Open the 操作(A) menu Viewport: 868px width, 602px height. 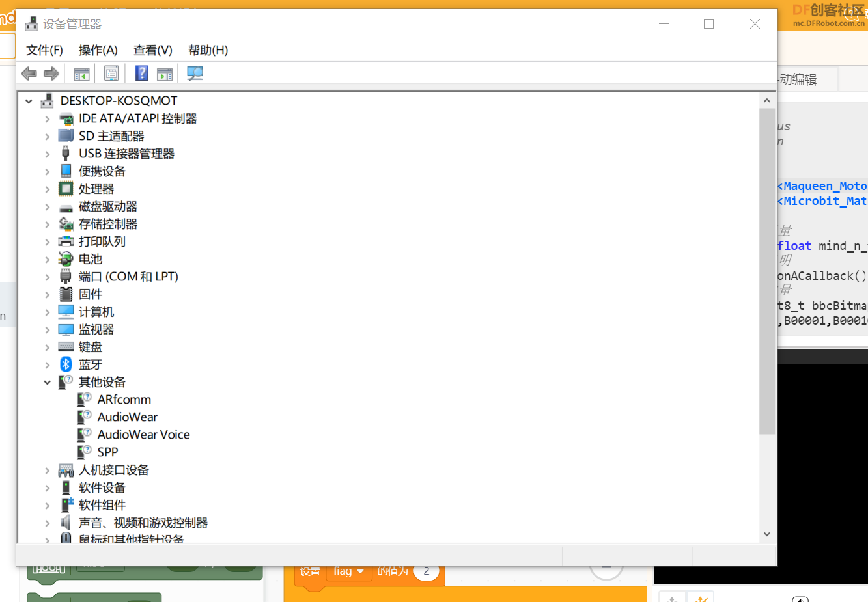click(98, 50)
